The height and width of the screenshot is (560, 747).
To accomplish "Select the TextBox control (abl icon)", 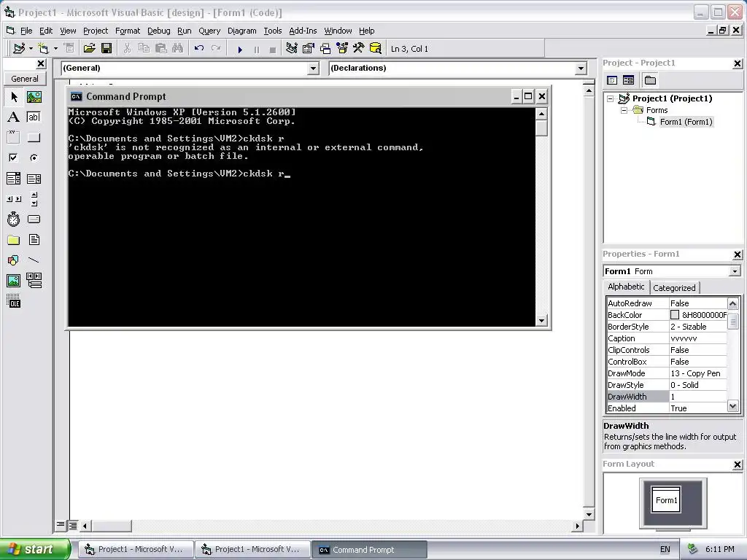I will coord(34,117).
